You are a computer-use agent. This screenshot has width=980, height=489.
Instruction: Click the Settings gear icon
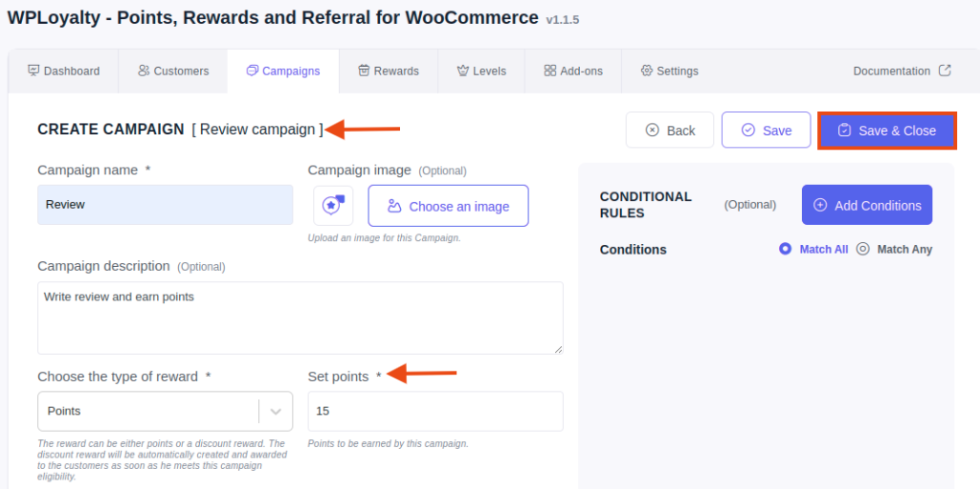pyautogui.click(x=647, y=71)
